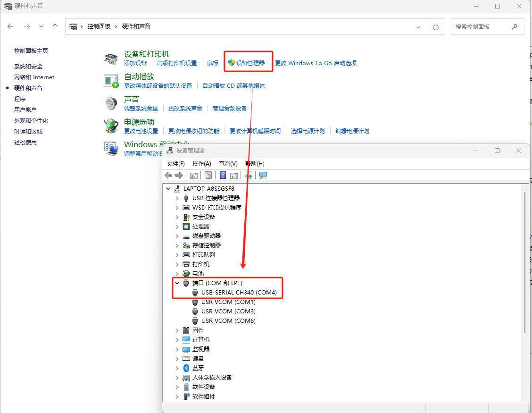Expand the 打印队列 node

coord(177,255)
